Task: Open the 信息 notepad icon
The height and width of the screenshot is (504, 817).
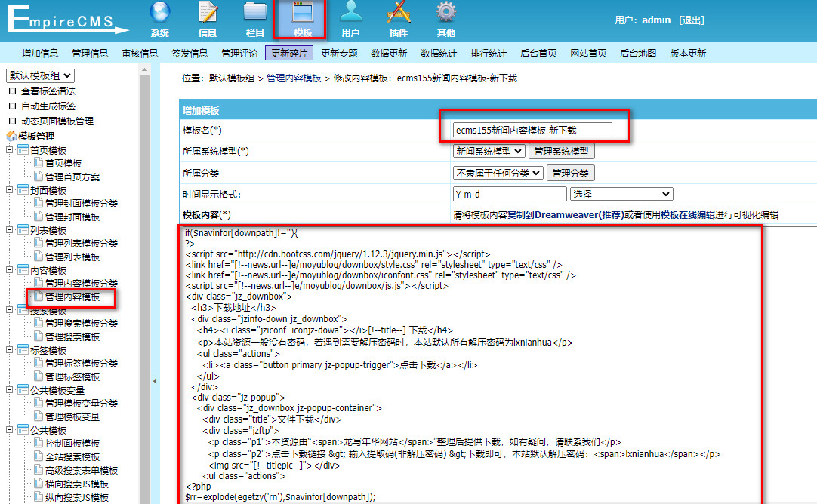Action: [208, 13]
